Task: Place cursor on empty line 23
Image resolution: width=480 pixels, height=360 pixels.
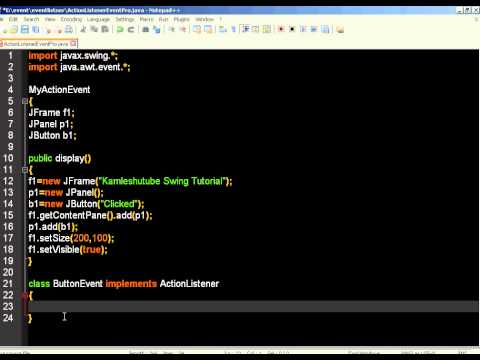Action: [253, 307]
